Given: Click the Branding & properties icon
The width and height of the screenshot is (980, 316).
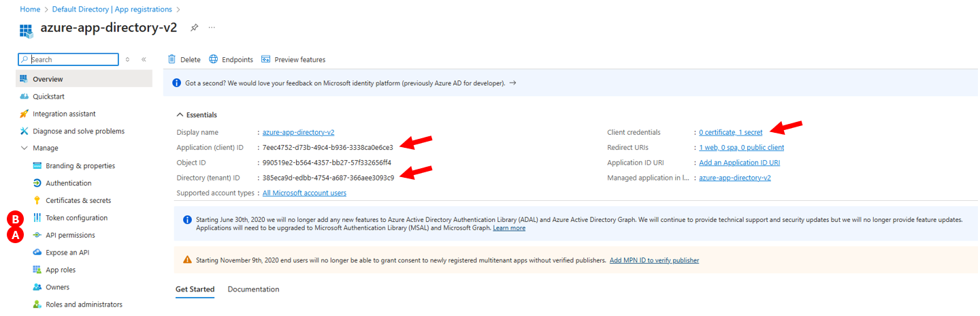Looking at the screenshot, I should click(37, 165).
